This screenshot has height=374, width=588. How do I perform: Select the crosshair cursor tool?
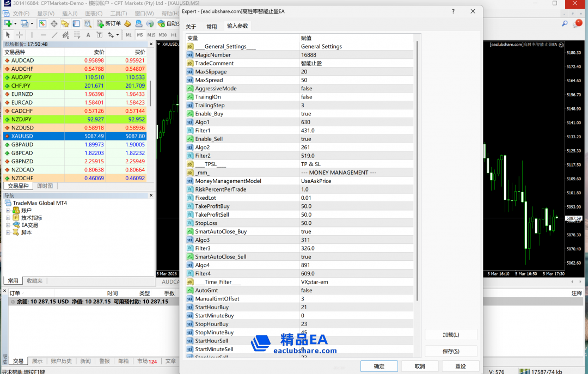pyautogui.click(x=20, y=35)
